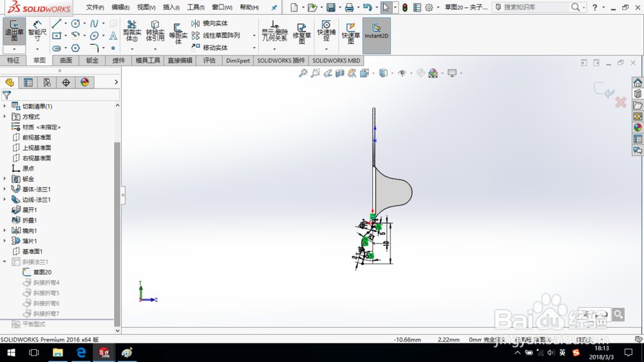Click Mirror Entities (镜向实体) button
Viewport: 644px width, 362px height.
pos(209,23)
